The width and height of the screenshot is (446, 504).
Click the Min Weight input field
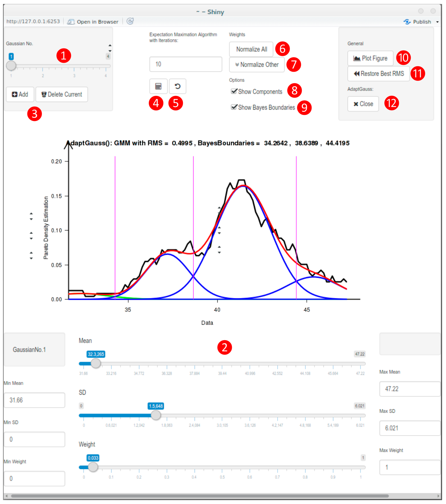tap(35, 478)
